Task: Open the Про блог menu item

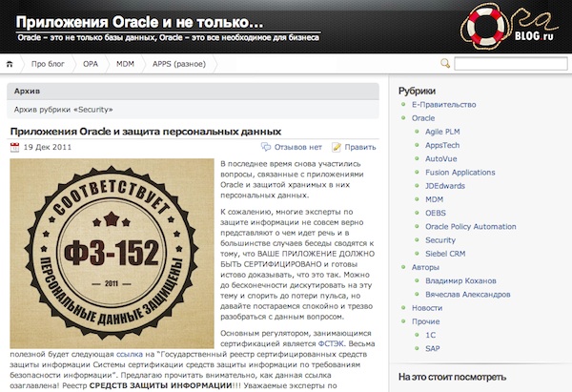Action: pyautogui.click(x=48, y=64)
